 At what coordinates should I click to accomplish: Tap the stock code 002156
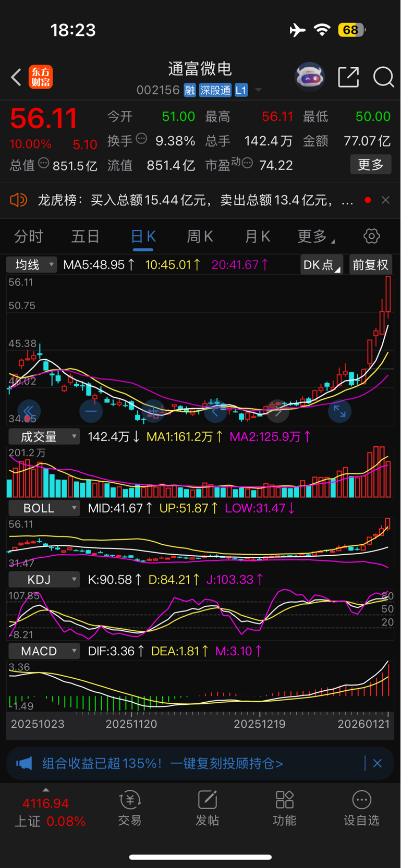(x=158, y=90)
